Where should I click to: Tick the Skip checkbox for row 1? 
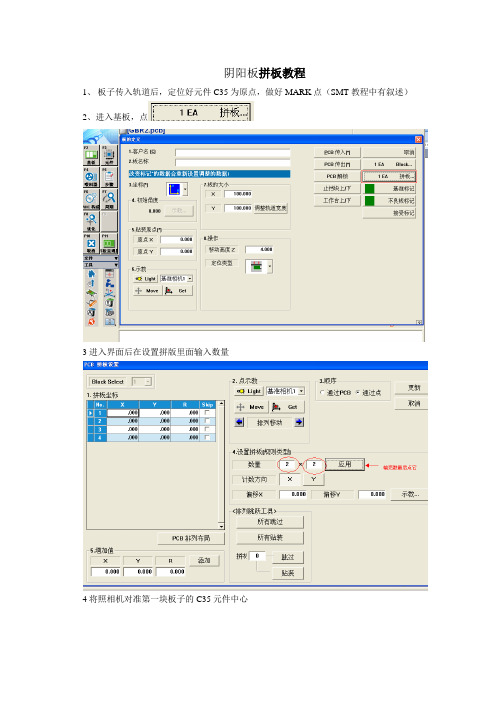(207, 412)
